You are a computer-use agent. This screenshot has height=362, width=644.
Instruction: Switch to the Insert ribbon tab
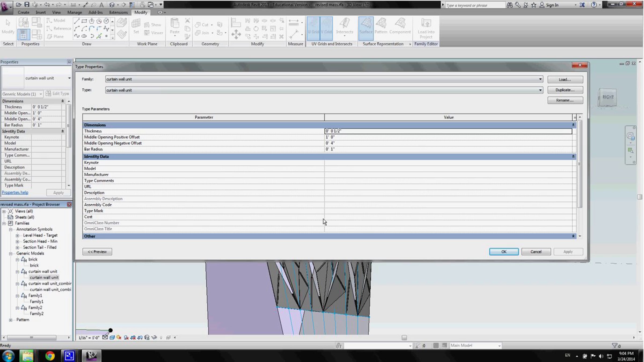point(41,12)
